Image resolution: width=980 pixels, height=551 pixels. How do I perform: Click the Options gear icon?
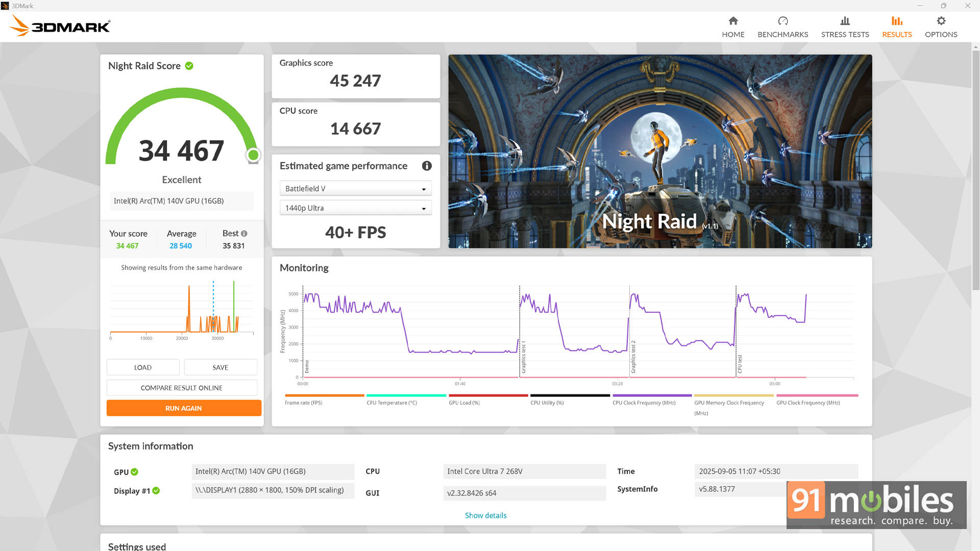coord(941,21)
